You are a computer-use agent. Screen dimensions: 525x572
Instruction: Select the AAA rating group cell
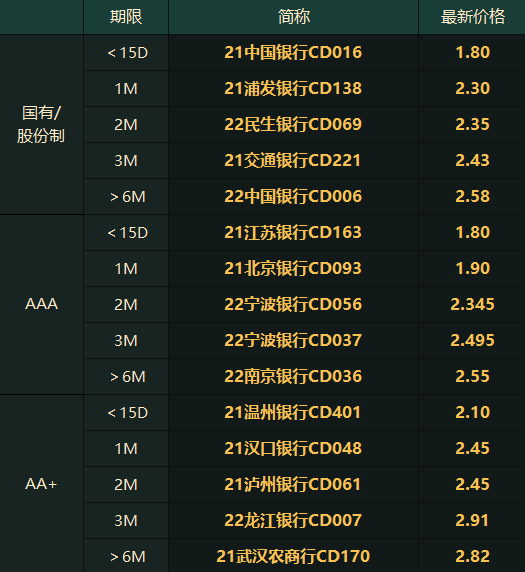click(x=42, y=304)
